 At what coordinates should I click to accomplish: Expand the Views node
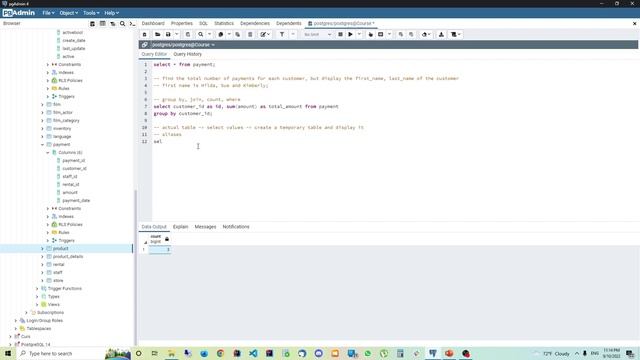pos(37,304)
